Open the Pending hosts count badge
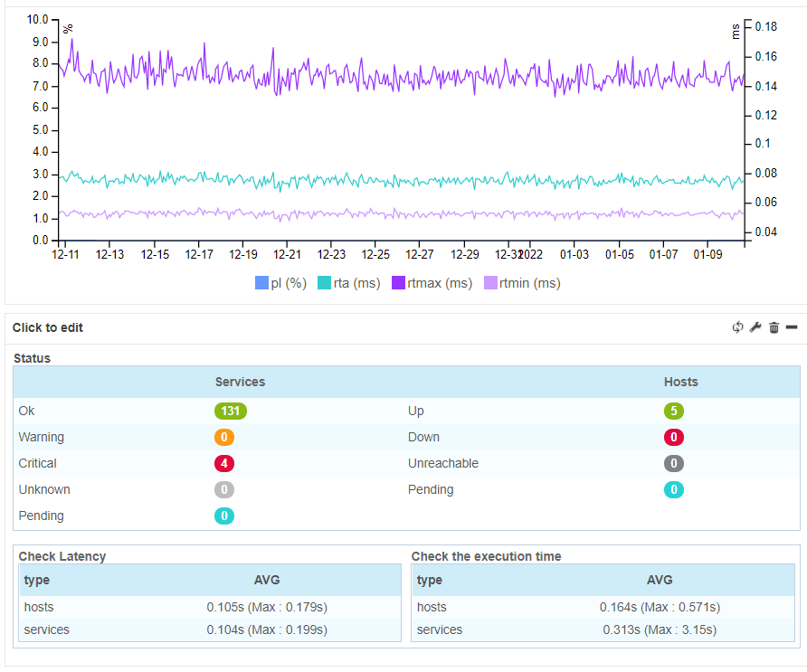This screenshot has width=807, height=672. pos(674,490)
